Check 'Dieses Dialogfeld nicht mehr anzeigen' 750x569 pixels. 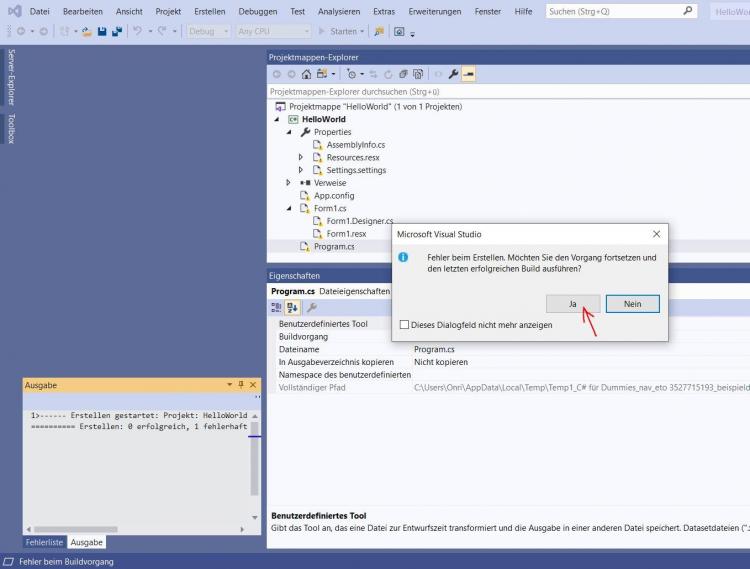click(x=404, y=325)
